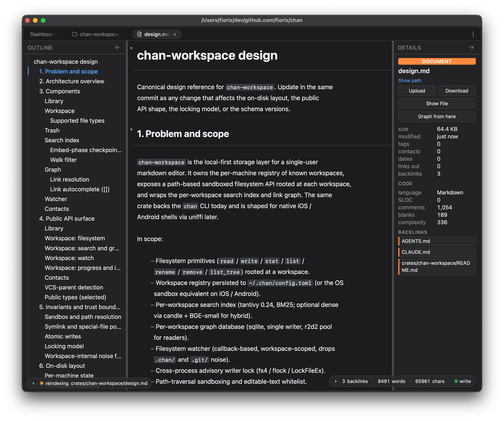Select Workspace: filesystem in outline
Image resolution: width=504 pixels, height=421 pixels.
75,238
